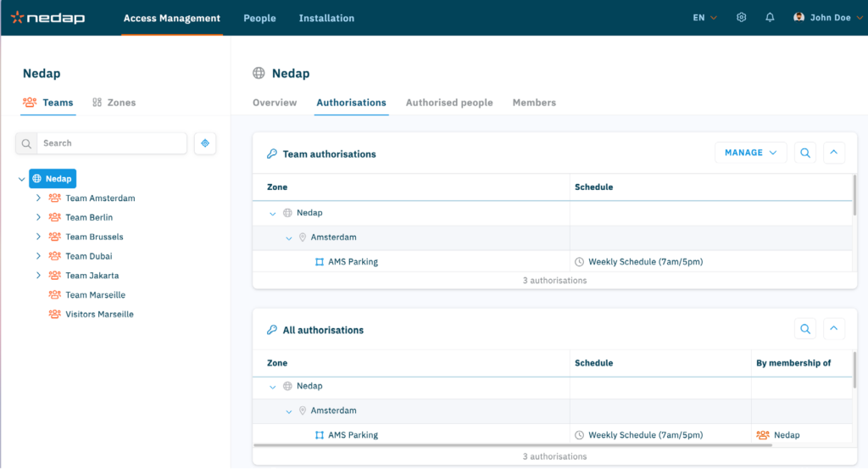This screenshot has height=475, width=868.
Task: Go to the People menu
Action: pyautogui.click(x=259, y=18)
